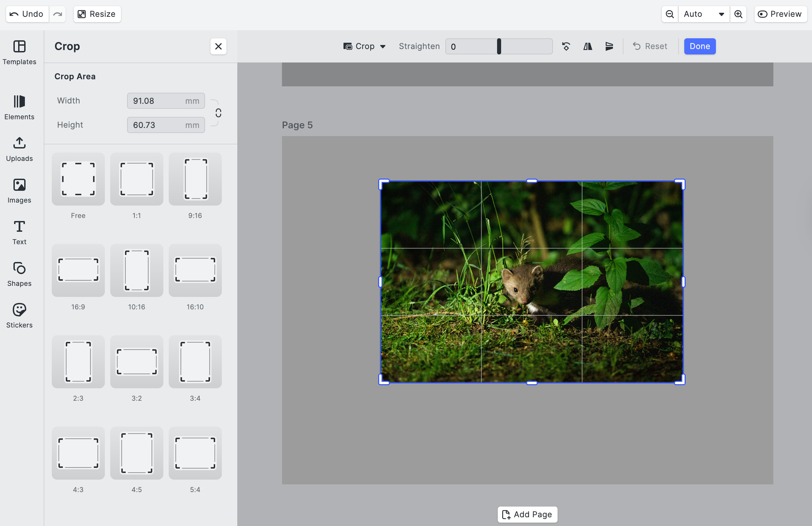Viewport: 812px width, 526px height.
Task: Flip the image horizontally
Action: [x=587, y=46]
